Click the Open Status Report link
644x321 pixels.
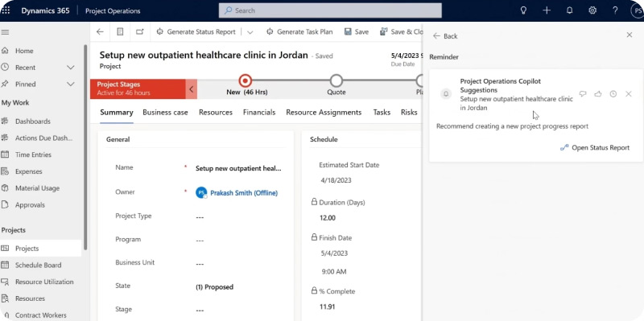(x=595, y=148)
